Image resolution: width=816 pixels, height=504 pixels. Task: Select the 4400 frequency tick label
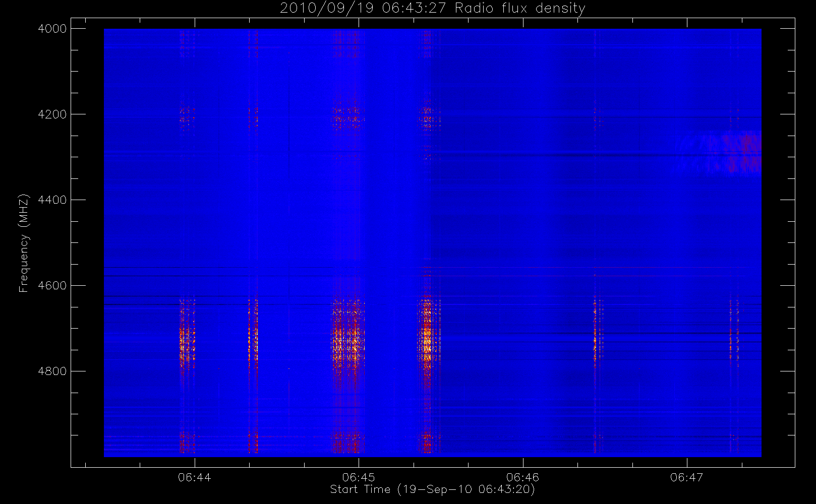(52, 200)
